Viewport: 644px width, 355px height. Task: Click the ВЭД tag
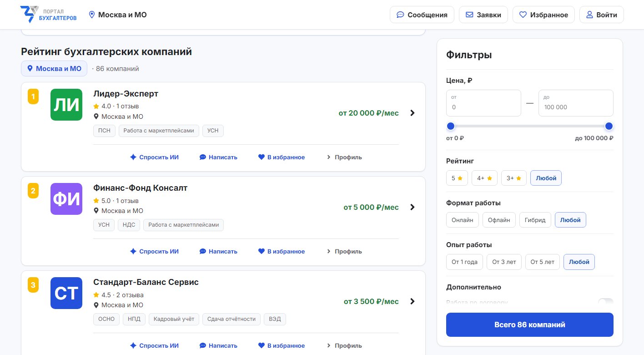pos(275,319)
